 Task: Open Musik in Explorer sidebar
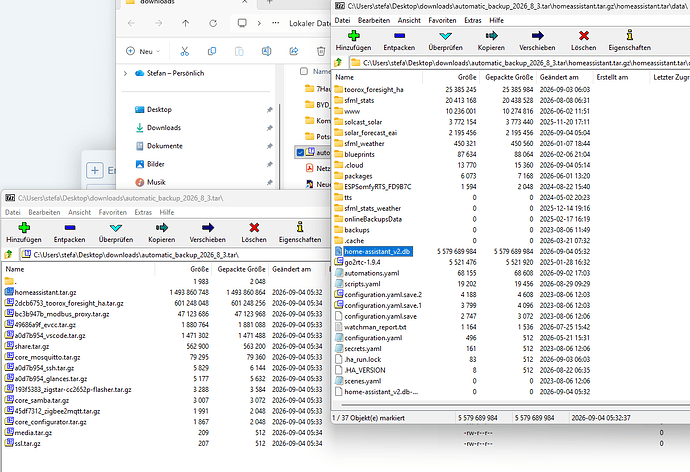156,182
